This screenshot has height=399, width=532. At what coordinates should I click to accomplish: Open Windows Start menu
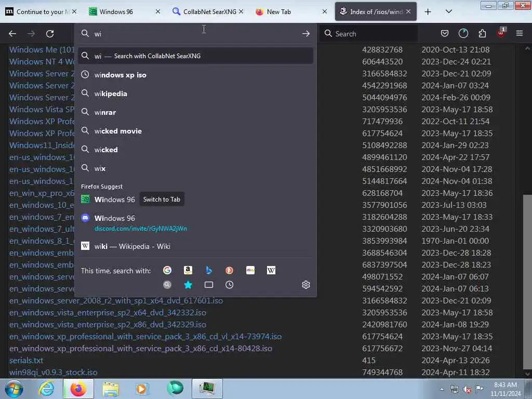tap(14, 389)
